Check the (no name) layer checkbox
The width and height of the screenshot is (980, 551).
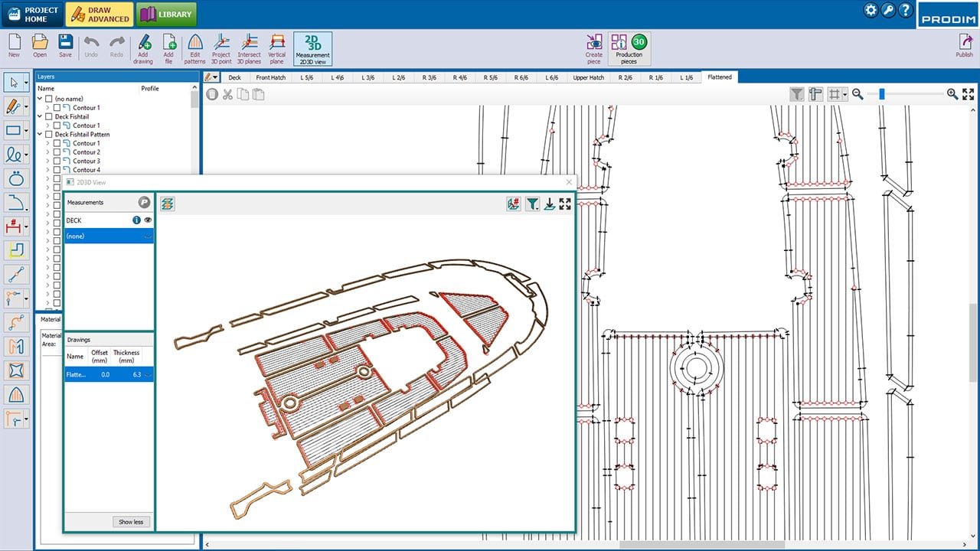coord(49,99)
